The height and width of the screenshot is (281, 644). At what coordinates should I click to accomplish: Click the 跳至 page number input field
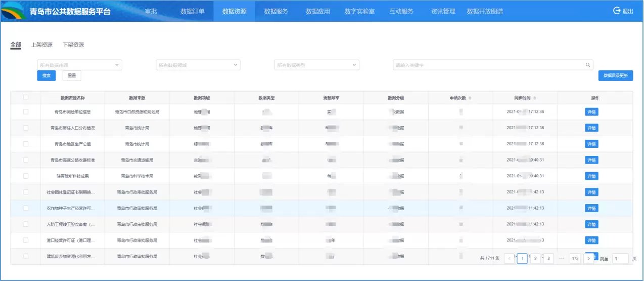620,258
